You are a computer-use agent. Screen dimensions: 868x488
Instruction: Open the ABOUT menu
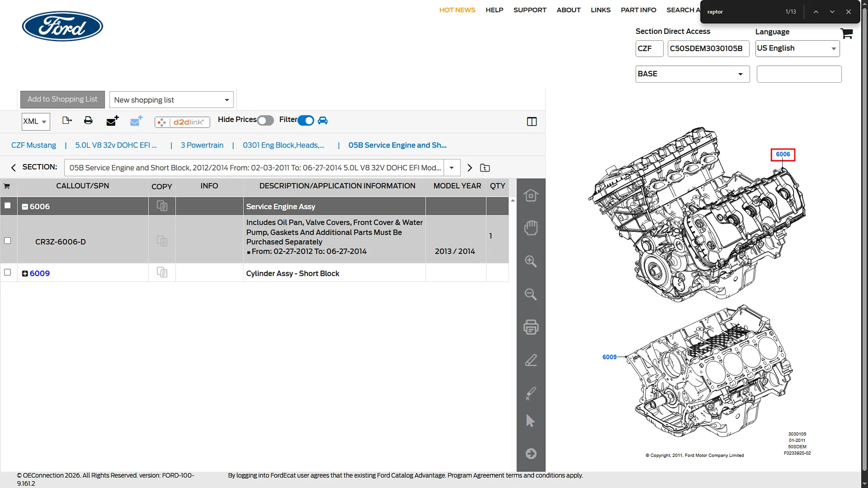[x=569, y=10]
